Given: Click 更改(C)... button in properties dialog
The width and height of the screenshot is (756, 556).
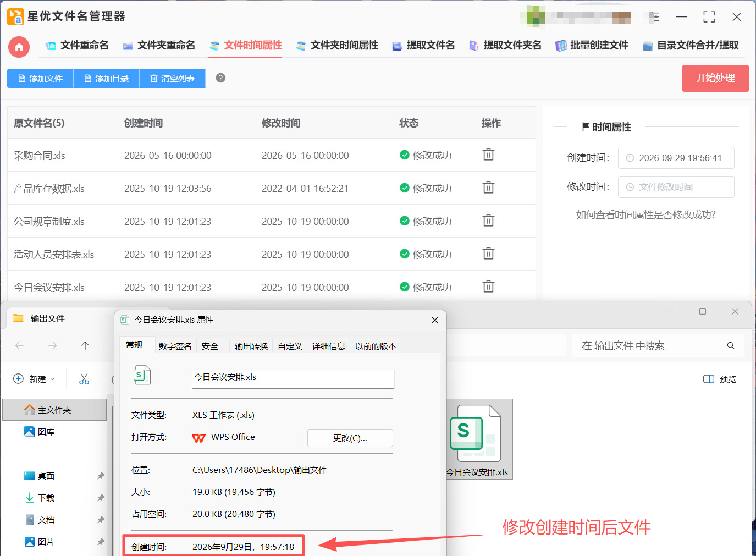Looking at the screenshot, I should click(x=350, y=438).
